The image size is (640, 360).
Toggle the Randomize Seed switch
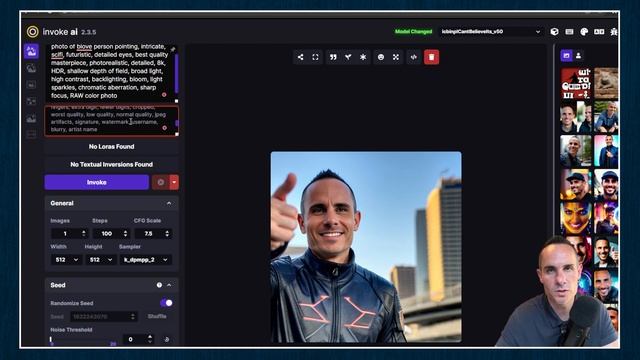click(x=166, y=303)
